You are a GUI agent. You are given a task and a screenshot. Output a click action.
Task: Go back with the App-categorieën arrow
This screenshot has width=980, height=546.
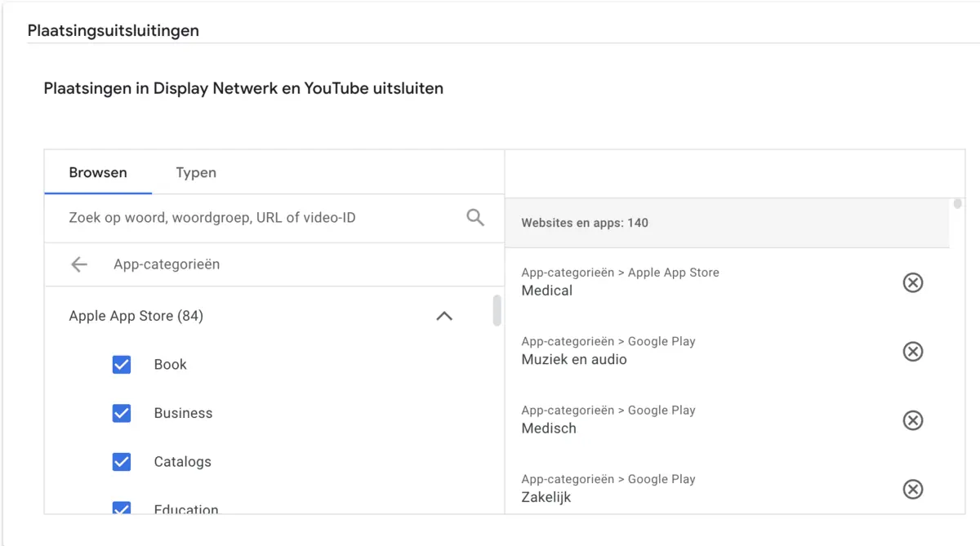tap(79, 264)
